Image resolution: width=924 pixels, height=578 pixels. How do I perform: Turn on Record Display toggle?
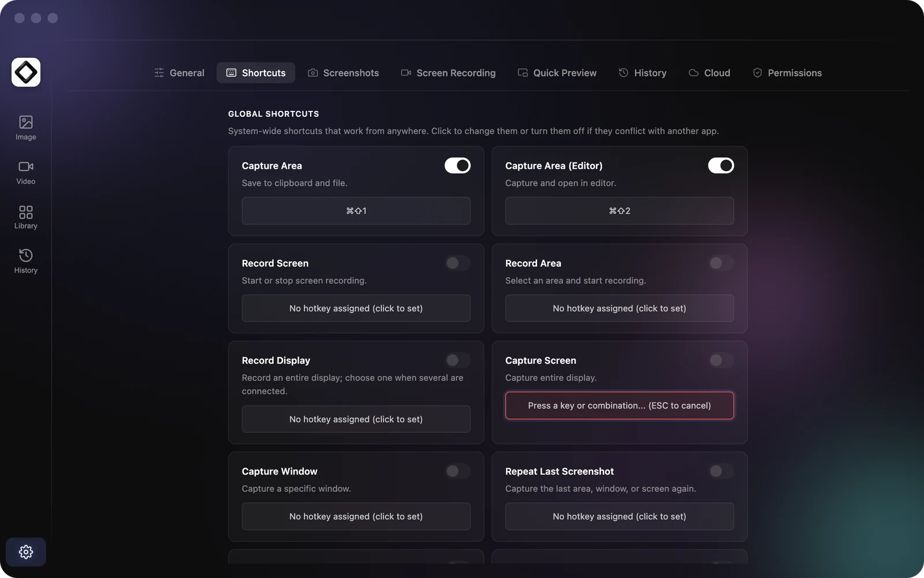(x=457, y=360)
